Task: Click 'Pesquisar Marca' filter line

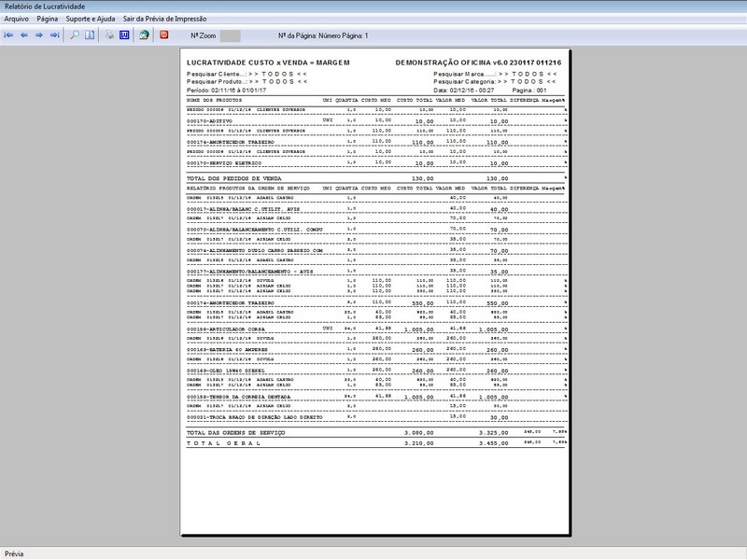Action: 495,75
